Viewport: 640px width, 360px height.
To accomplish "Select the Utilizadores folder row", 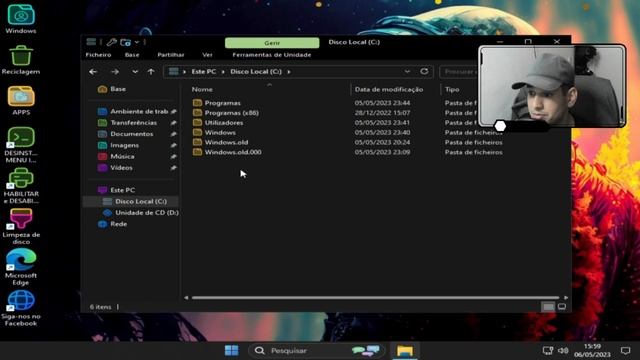I will click(x=347, y=122).
